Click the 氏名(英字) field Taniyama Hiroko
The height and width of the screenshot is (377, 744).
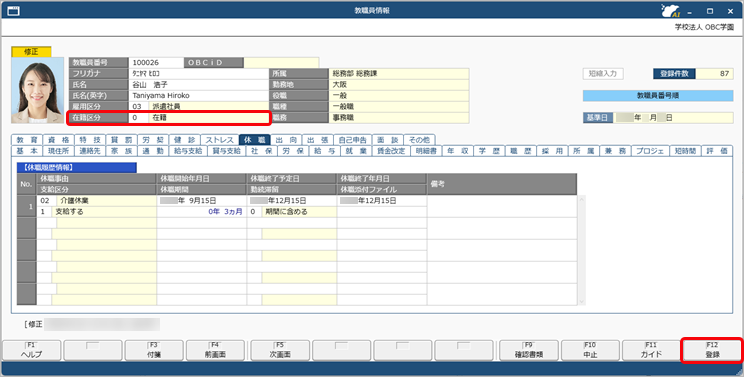(198, 95)
